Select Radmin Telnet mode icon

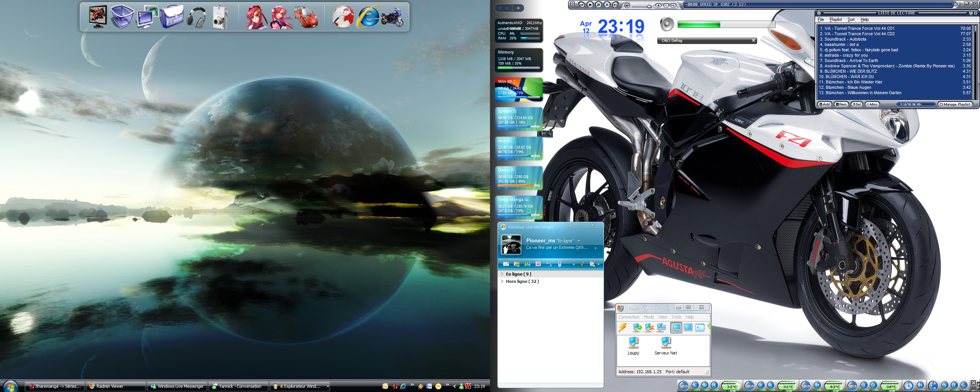click(700, 328)
